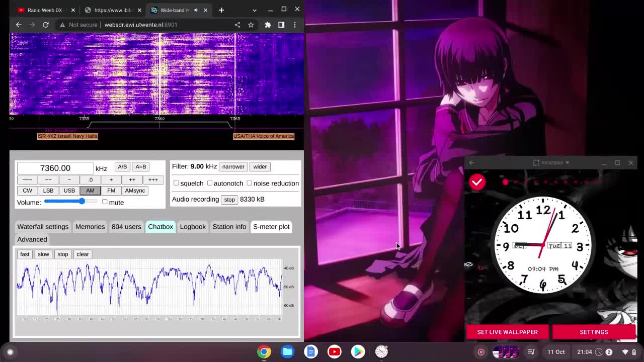Open the Resizable dropdown in clock window
Screen dimensions: 644x362
pos(551,162)
